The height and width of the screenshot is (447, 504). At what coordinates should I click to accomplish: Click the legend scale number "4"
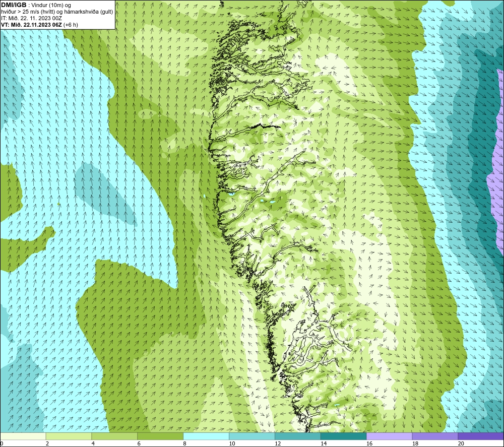click(93, 443)
